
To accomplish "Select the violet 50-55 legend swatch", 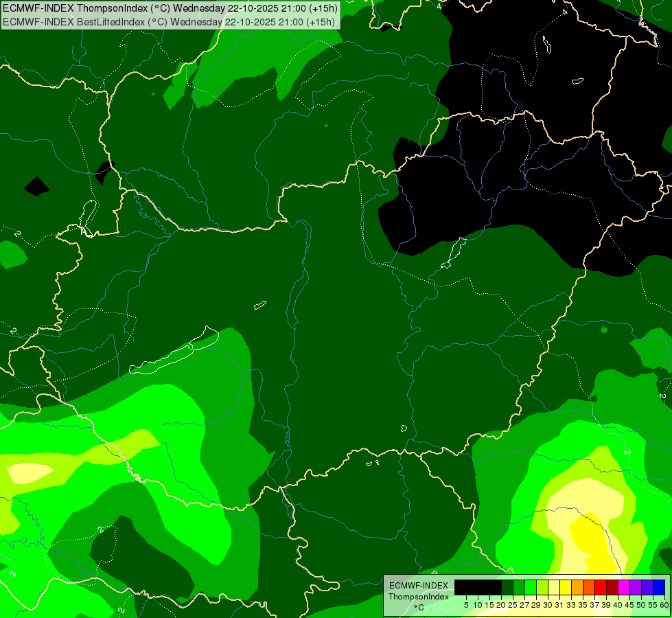I will point(647,587).
